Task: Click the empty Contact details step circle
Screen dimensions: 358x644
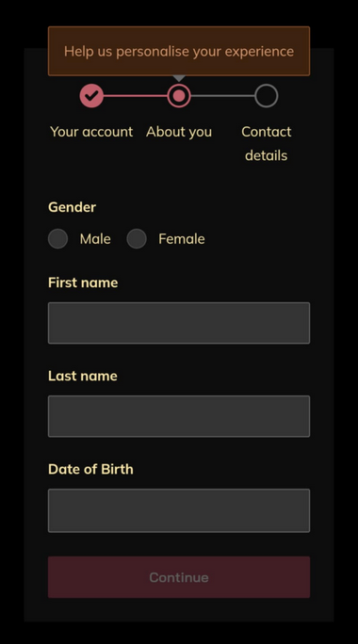Action: pos(267,96)
